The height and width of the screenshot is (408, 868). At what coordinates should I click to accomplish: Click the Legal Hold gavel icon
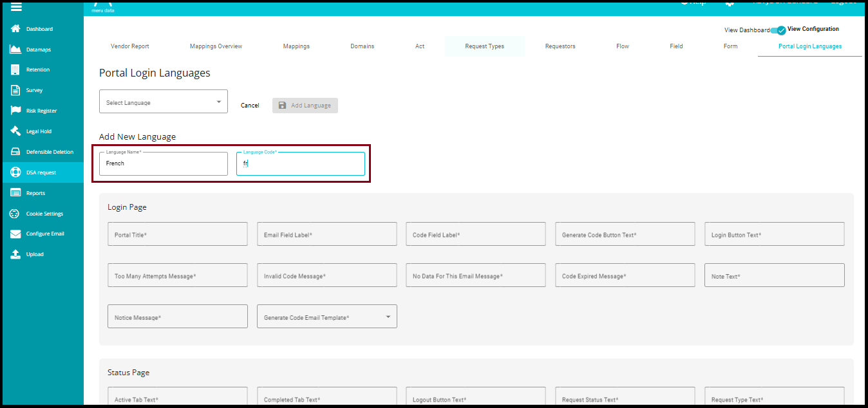pyautogui.click(x=16, y=131)
